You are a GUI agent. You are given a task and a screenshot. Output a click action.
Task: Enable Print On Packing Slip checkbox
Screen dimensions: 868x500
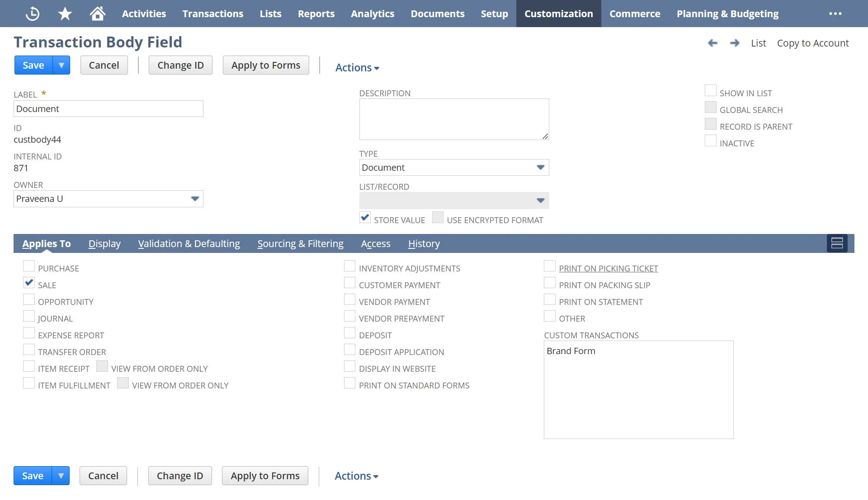coord(550,283)
